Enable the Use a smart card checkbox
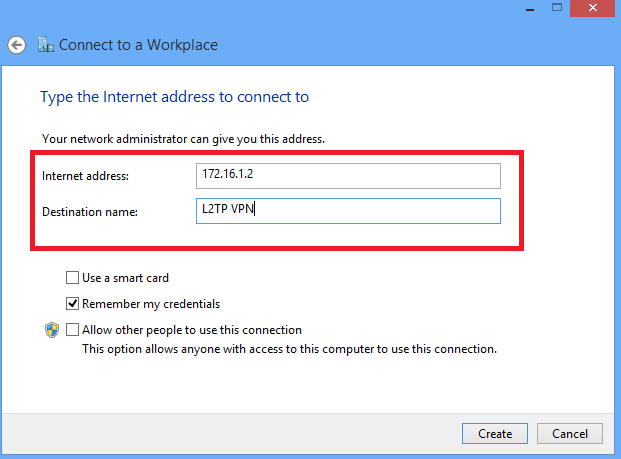The image size is (621, 459). click(x=72, y=278)
